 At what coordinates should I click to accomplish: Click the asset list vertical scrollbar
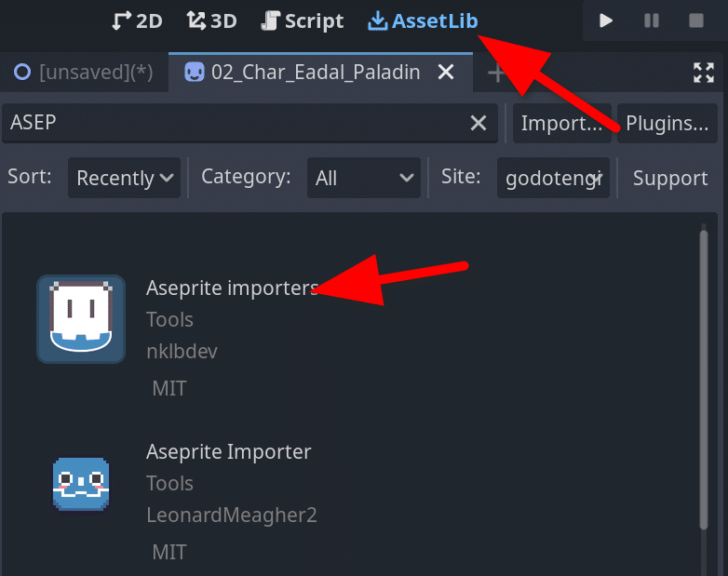point(704,379)
